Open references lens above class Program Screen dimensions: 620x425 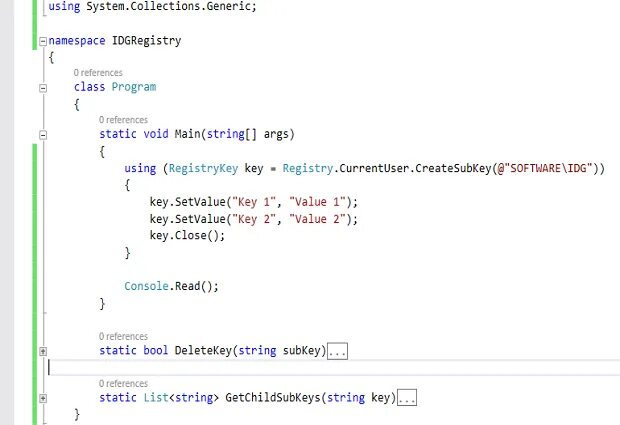tap(98, 73)
